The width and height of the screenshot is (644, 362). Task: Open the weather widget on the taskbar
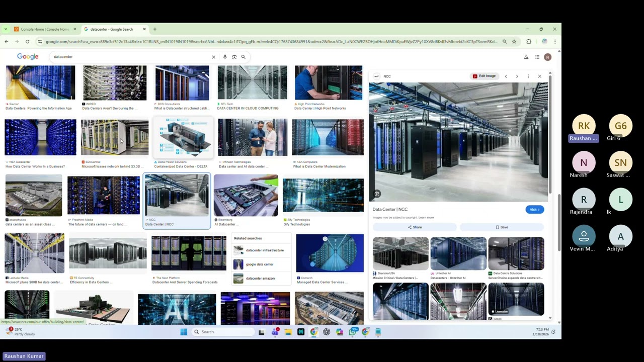pos(21,332)
